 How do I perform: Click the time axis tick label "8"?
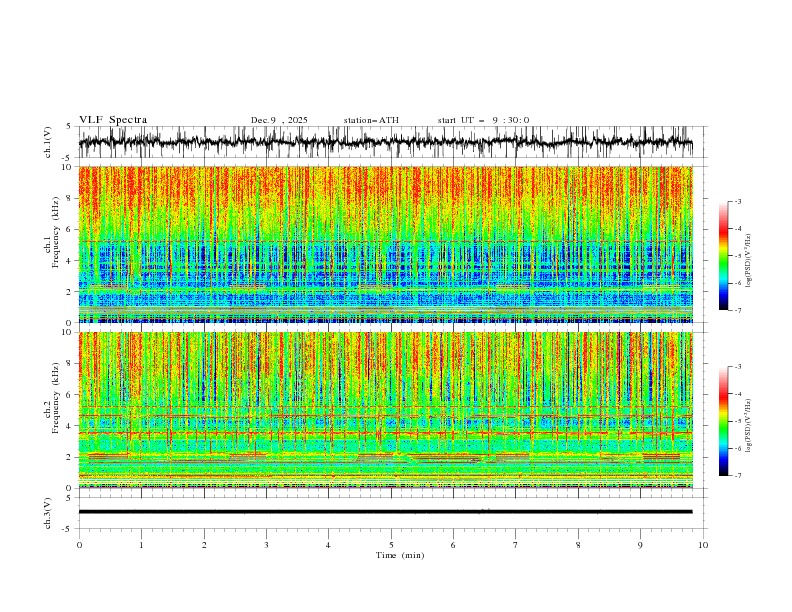(x=578, y=545)
